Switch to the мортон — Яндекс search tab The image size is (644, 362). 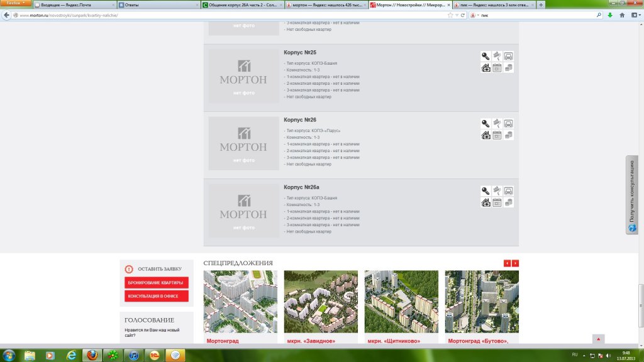click(x=326, y=5)
